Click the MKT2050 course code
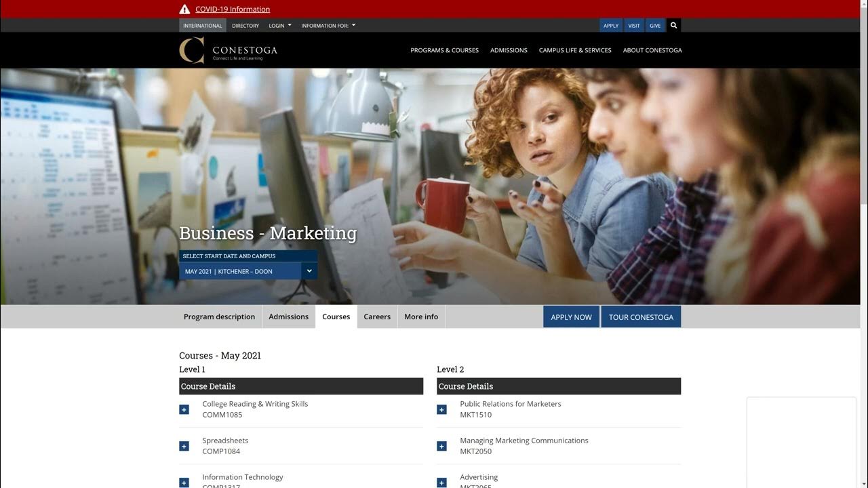The image size is (868, 488). [x=475, y=451]
